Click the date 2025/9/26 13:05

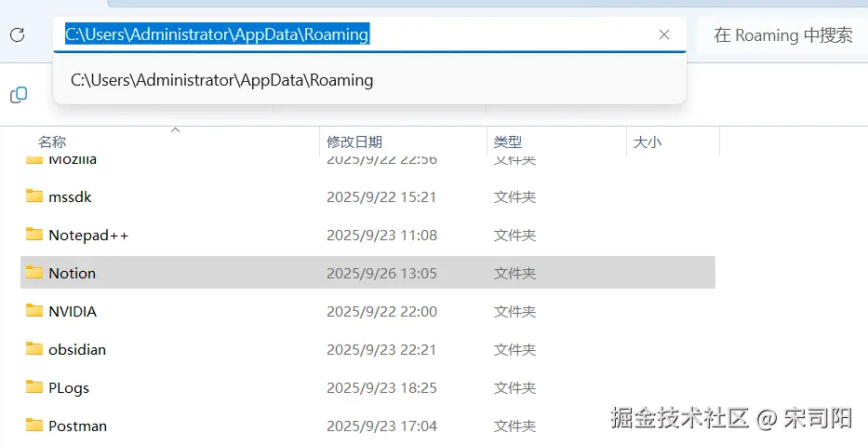(381, 274)
